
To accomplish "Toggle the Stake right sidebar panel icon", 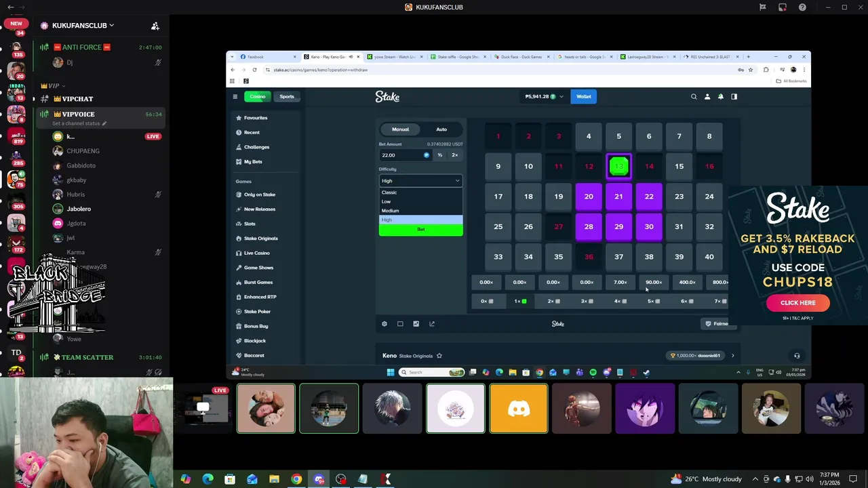I will [734, 96].
